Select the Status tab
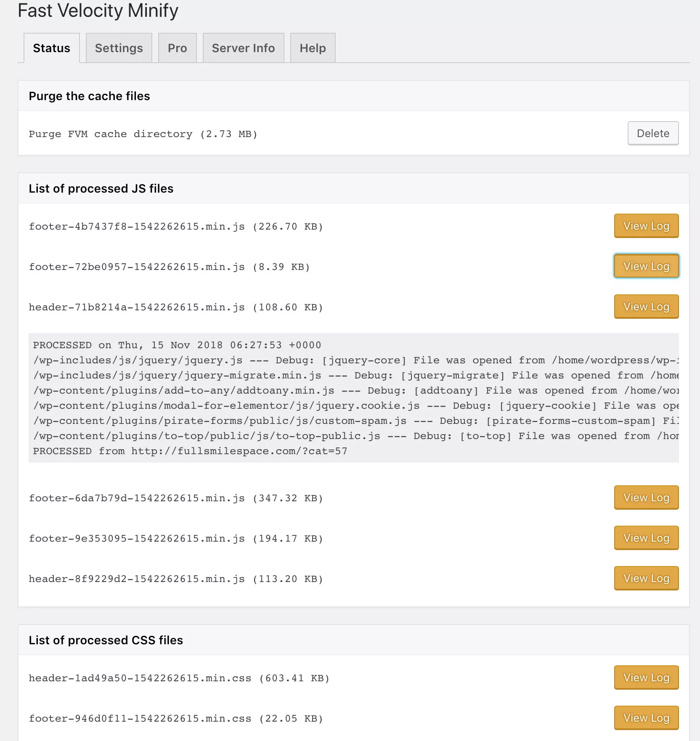The height and width of the screenshot is (741, 700). coord(51,48)
